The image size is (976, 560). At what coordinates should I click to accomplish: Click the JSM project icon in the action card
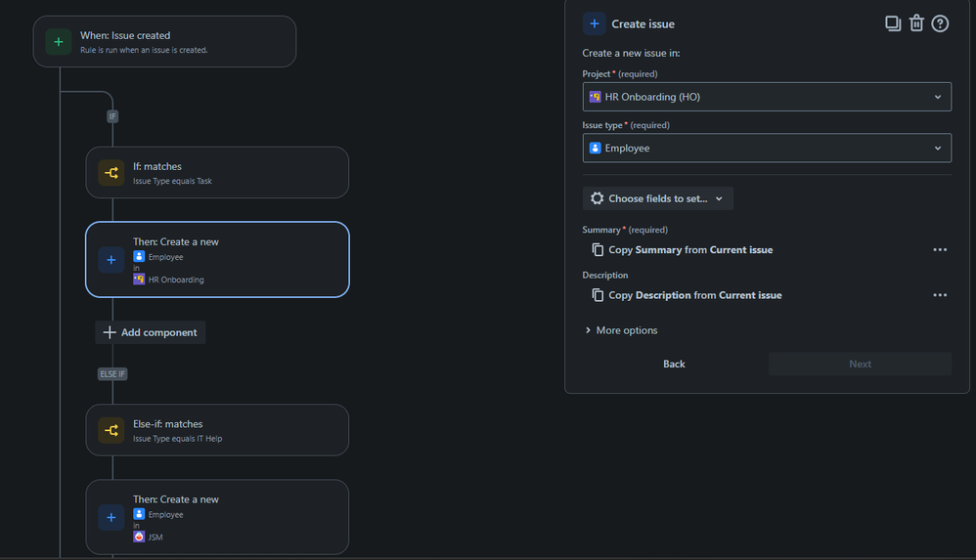click(139, 537)
